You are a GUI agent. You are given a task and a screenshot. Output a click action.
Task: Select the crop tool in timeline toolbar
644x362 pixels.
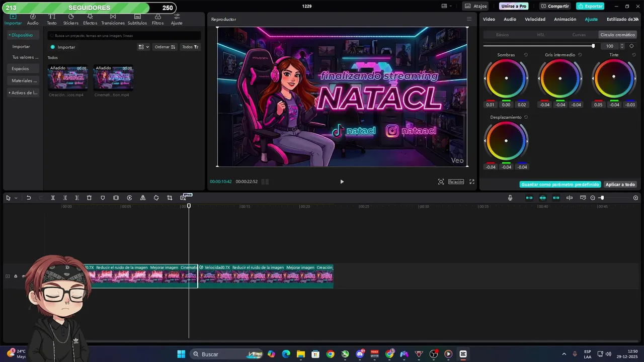pos(170,198)
